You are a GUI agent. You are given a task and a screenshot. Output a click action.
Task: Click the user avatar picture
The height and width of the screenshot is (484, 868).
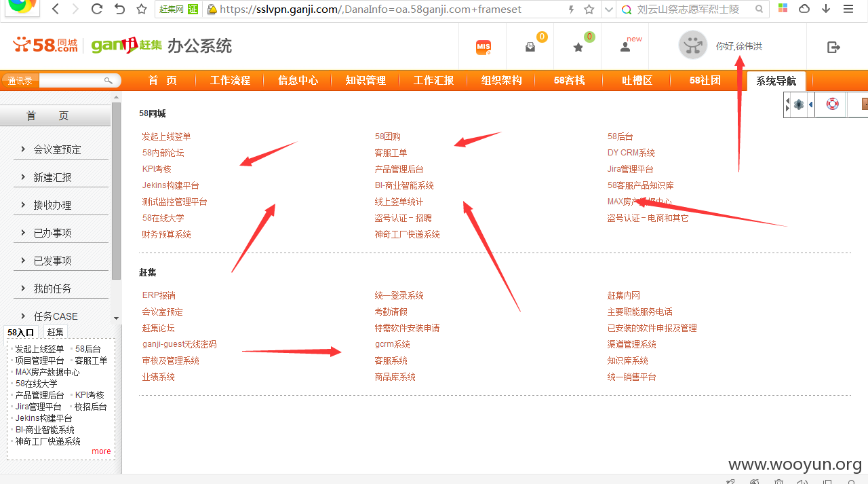[692, 45]
